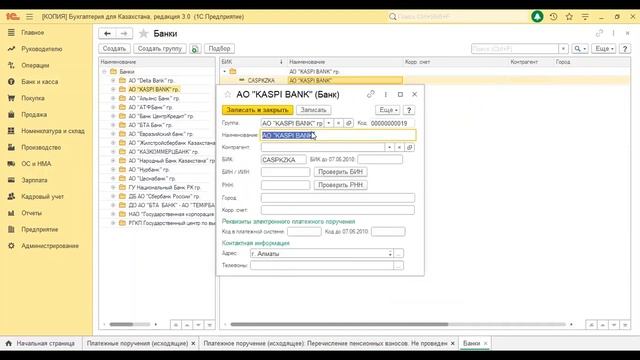Viewport: 640px width, 360px height.
Task: Open address editor ellipsis next to Адрес
Action: pyautogui.click(x=399, y=253)
